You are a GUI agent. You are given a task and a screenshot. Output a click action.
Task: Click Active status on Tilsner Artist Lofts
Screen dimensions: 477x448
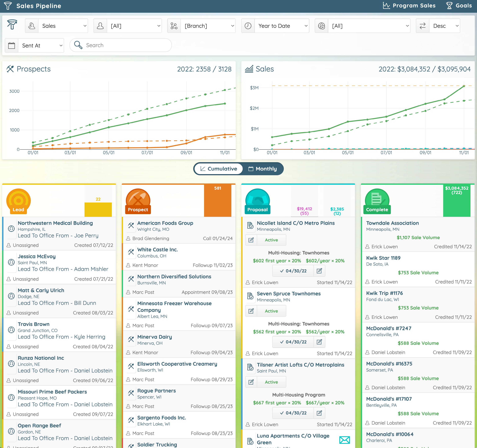[x=271, y=382]
